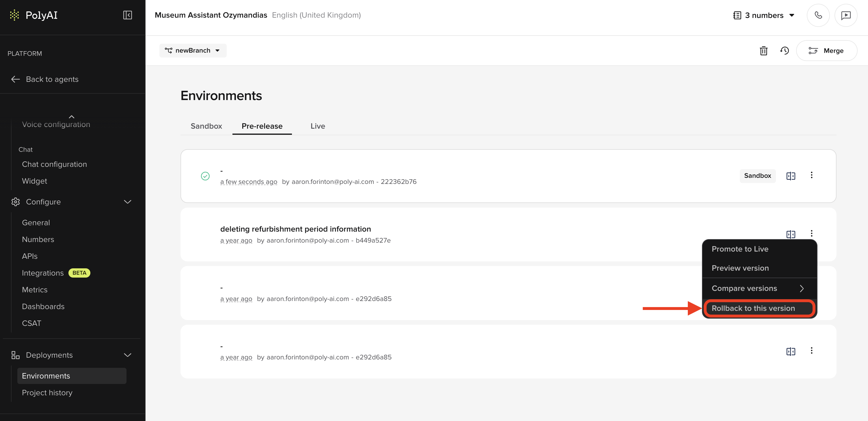
Task: Choose Promote to Live option
Action: tap(740, 249)
